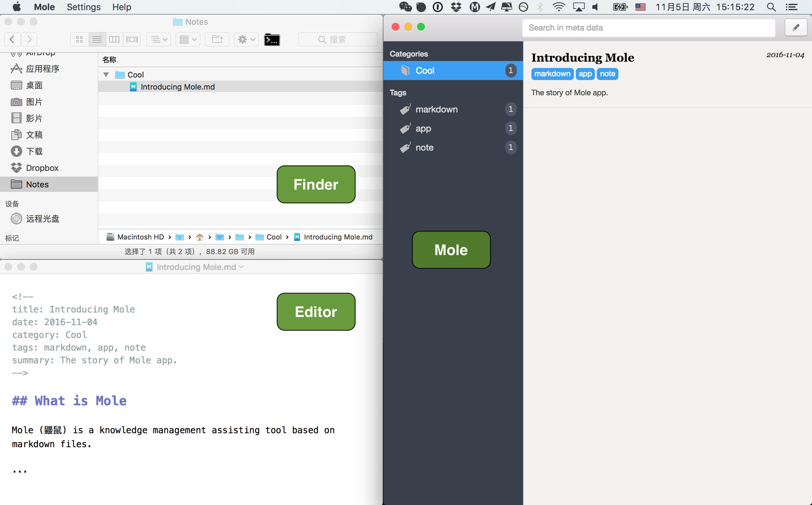Open the arrange-by dropdown in Finder toolbar
The width and height of the screenshot is (812, 505).
tap(188, 39)
